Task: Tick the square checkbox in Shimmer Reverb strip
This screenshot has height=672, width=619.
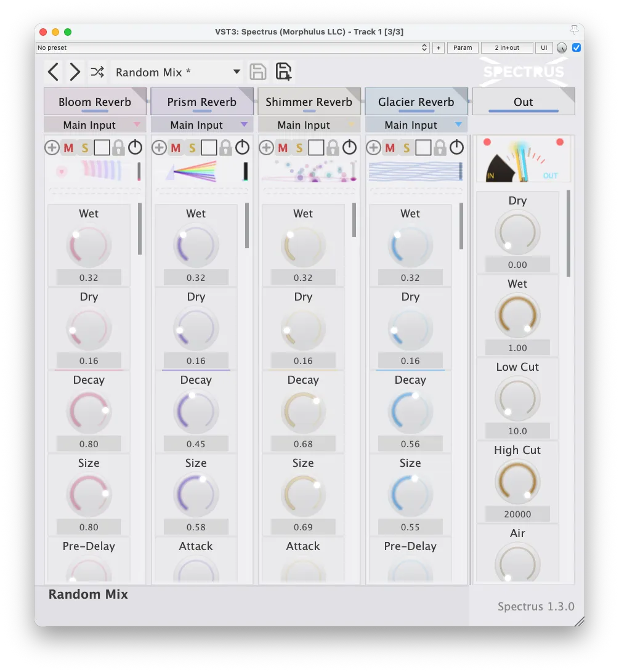Action: click(316, 148)
